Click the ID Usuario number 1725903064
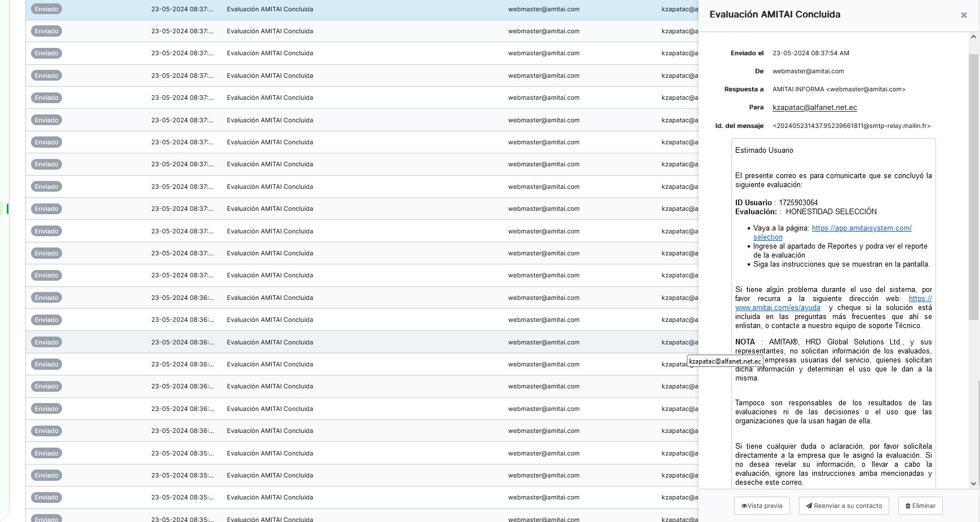The image size is (980, 522). 798,203
